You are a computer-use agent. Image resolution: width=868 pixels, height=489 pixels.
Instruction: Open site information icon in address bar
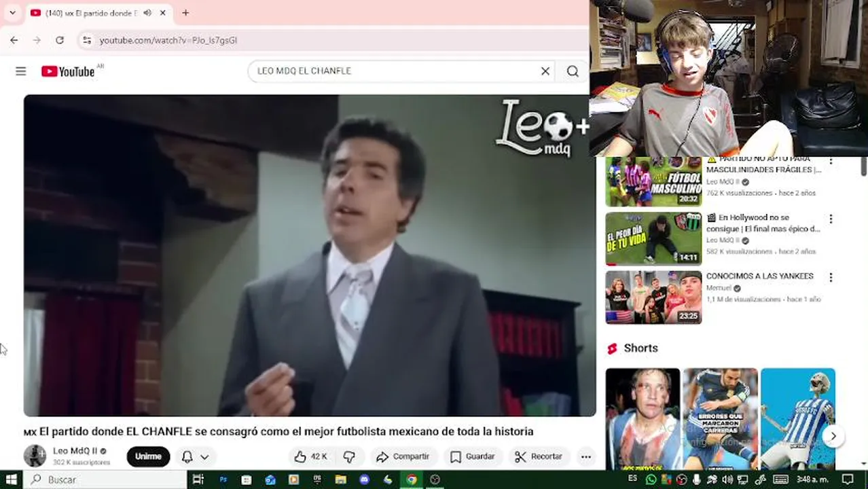point(86,40)
